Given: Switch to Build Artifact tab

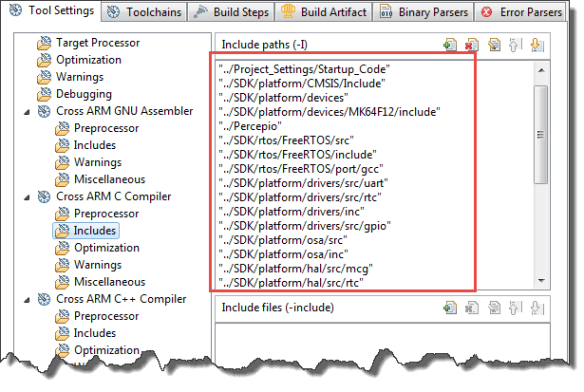Looking at the screenshot, I should [323, 12].
